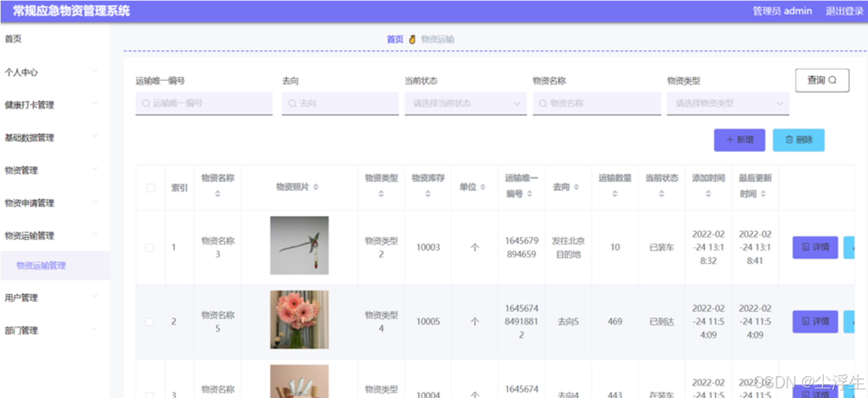868x398 pixels.
Task: Focus the 物资名称 search input
Action: coord(597,104)
